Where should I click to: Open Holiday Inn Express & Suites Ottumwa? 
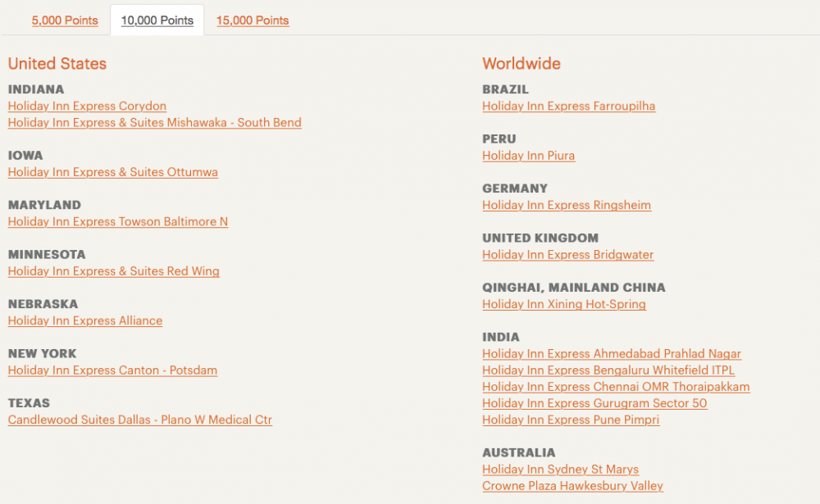pos(113,172)
